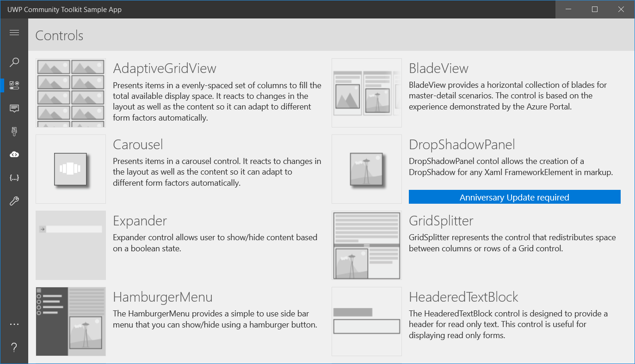Open the curly braces code icon
The height and width of the screenshot is (364, 635).
click(x=14, y=178)
